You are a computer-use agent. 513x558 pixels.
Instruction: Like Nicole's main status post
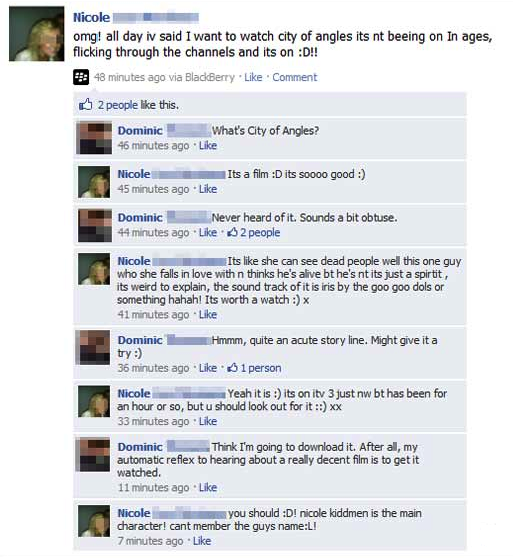(x=253, y=77)
